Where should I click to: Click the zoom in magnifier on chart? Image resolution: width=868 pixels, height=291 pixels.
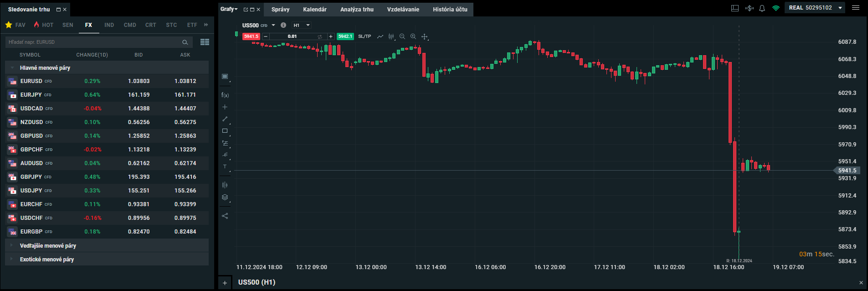click(x=413, y=36)
